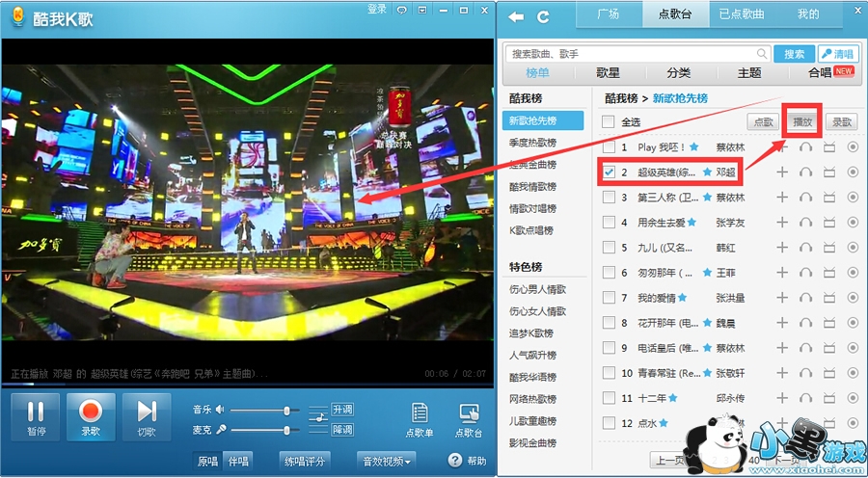The image size is (868, 478).
Task: Go to previous page with 上一页
Action: pos(668,461)
